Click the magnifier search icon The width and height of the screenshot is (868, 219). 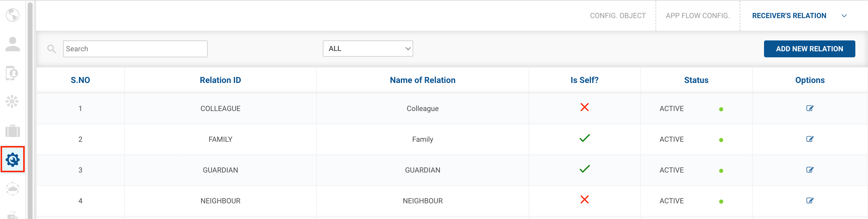pyautogui.click(x=52, y=49)
